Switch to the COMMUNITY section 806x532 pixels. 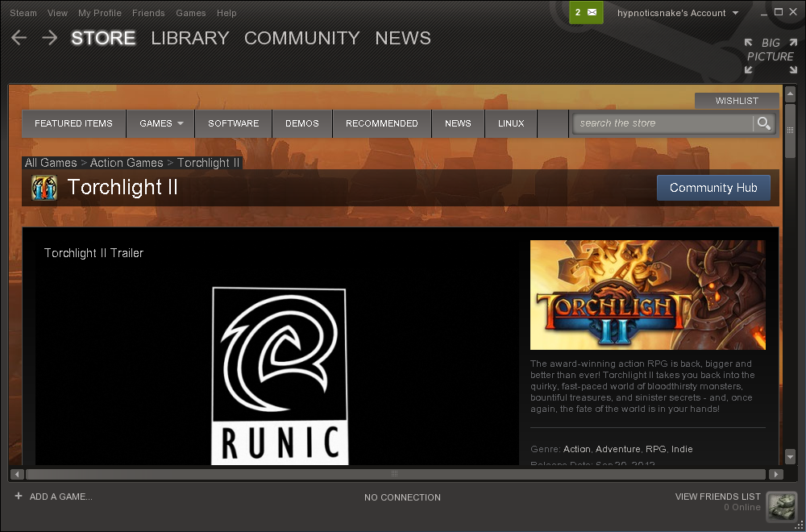(301, 38)
